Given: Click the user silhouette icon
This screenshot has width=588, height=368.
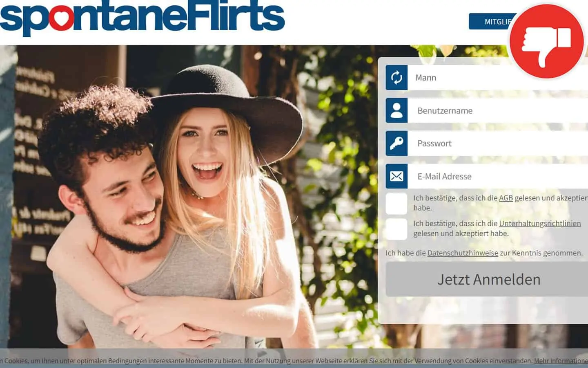Looking at the screenshot, I should pos(396,110).
